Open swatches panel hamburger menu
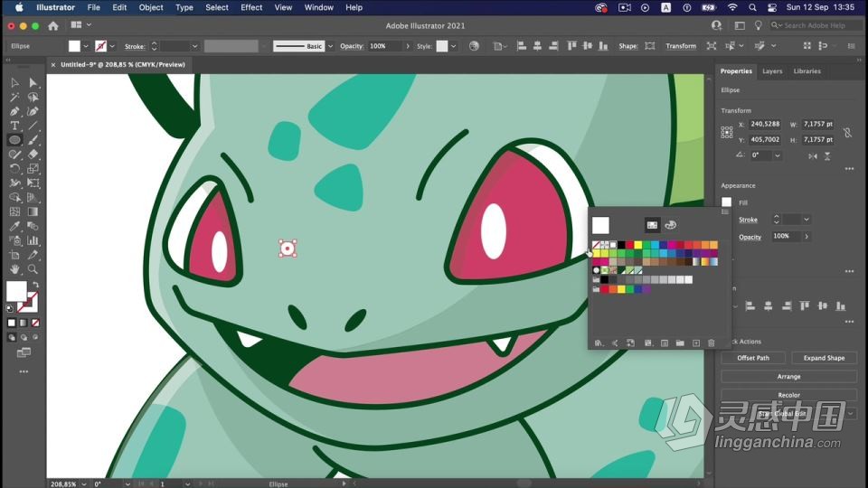 pyautogui.click(x=724, y=211)
